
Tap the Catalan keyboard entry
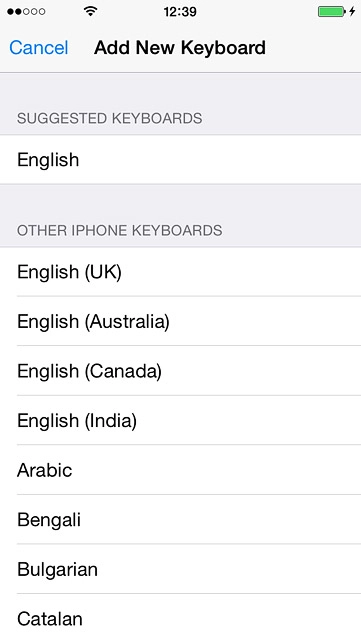coord(180,617)
